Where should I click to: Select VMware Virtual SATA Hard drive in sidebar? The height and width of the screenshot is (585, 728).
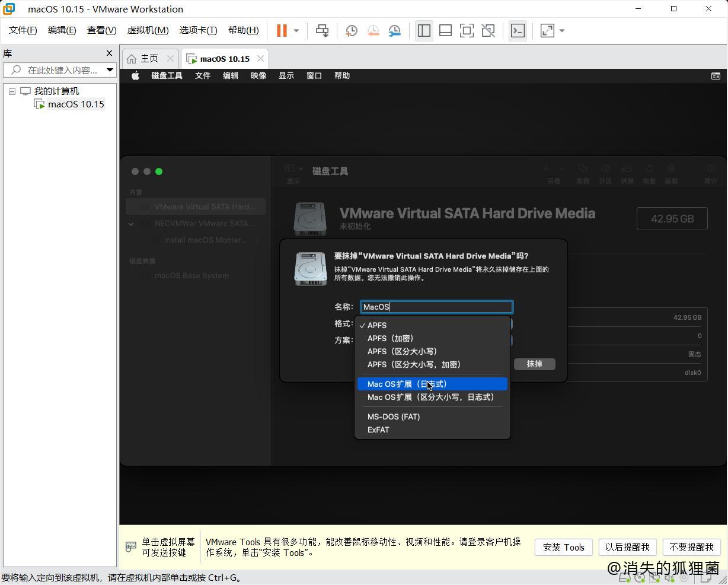(x=196, y=206)
